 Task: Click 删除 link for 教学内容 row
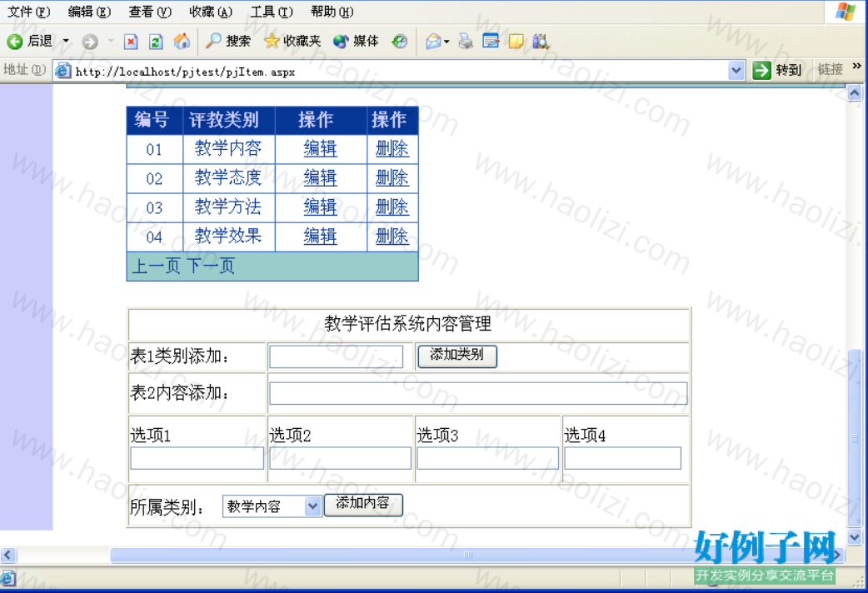tap(392, 148)
